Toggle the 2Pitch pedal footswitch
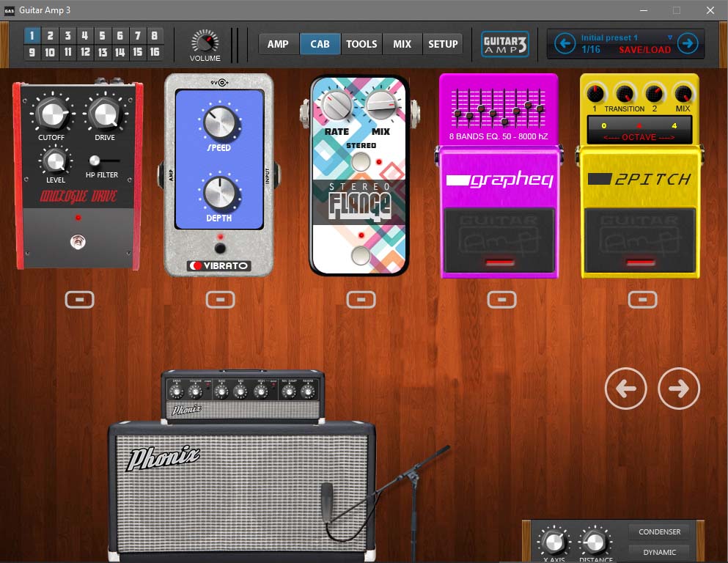 (640, 240)
